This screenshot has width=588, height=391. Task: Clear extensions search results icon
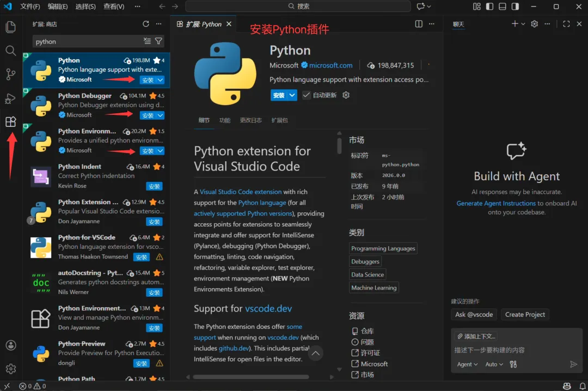(147, 41)
